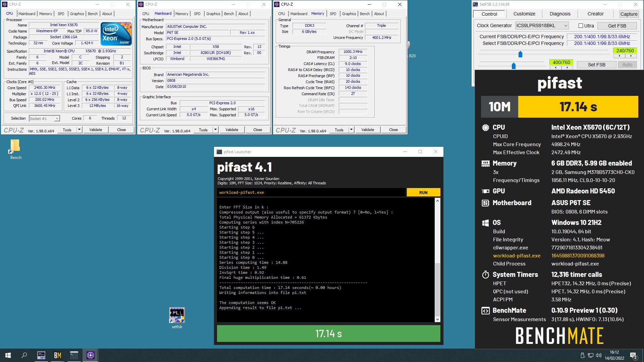This screenshot has height=362, width=644.
Task: Open About tab in Memory CPU-Z window
Action: click(x=379, y=14)
